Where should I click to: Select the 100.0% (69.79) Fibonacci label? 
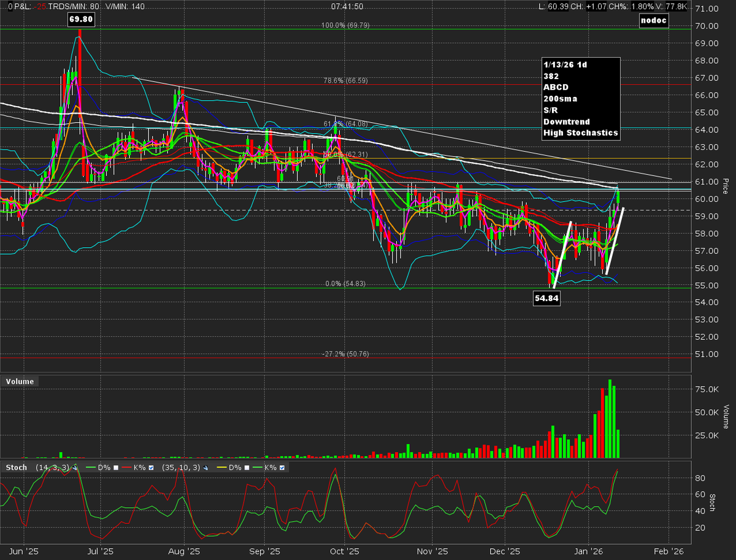[x=345, y=26]
